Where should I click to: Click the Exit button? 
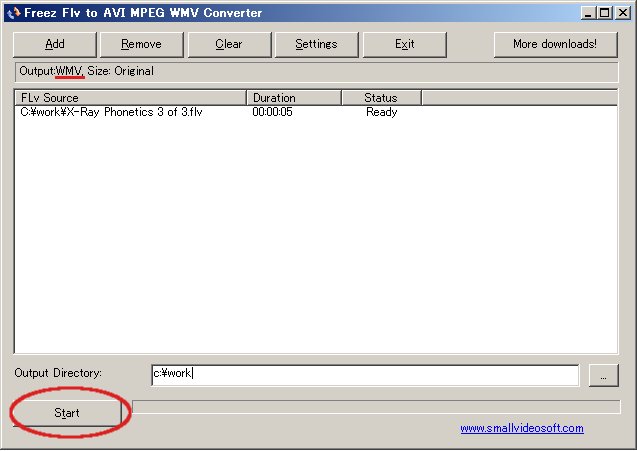coord(405,44)
